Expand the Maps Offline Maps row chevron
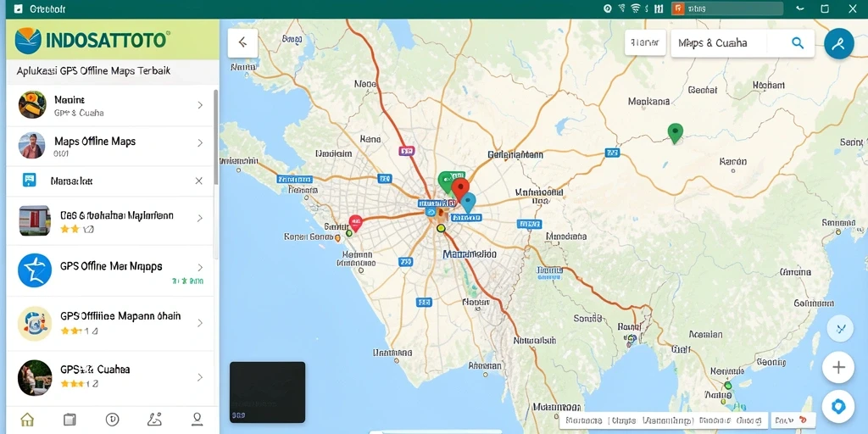Viewport: 868px width, 434px height. pos(200,143)
